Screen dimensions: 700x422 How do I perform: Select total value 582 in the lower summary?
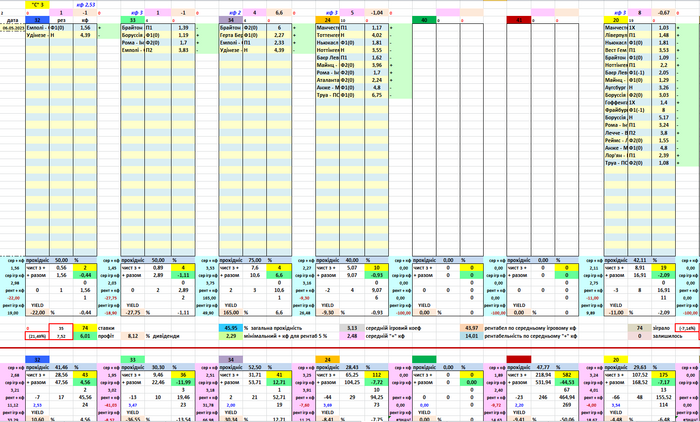tap(567, 375)
